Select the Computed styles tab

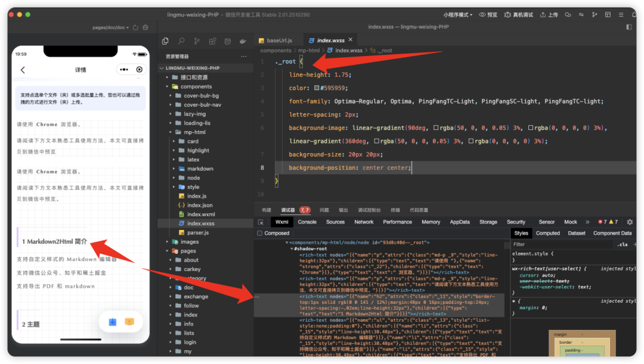point(547,233)
